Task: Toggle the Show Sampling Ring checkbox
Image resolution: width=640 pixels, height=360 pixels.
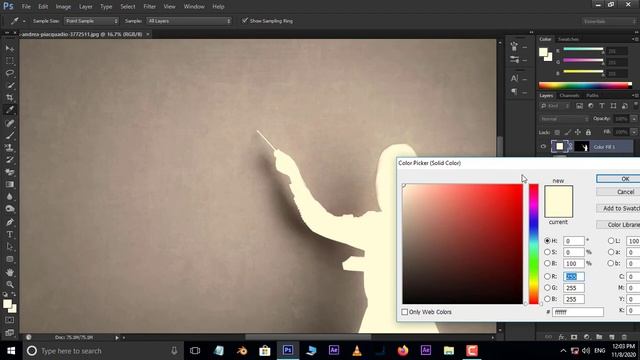Action: tap(244, 20)
